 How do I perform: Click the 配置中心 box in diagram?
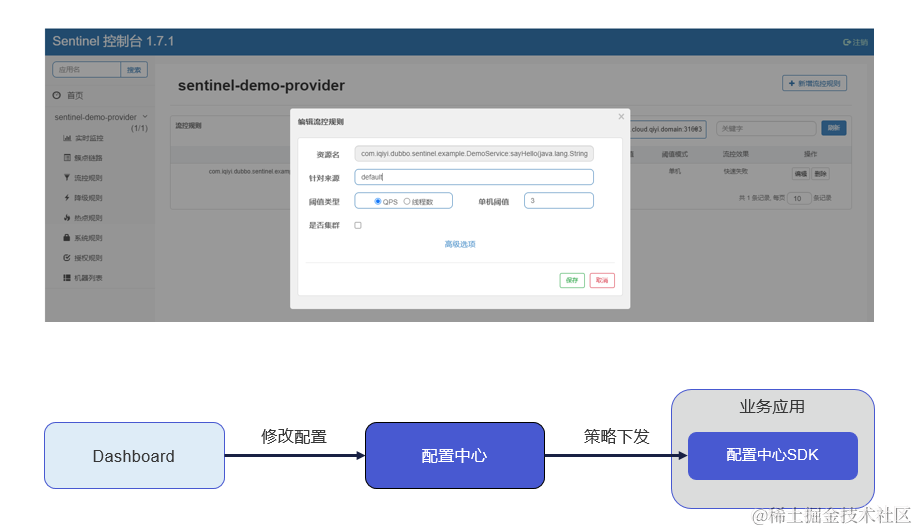tap(455, 456)
